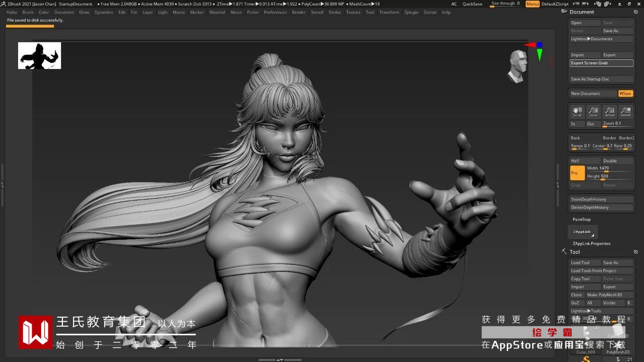Open the File menu
This screenshot has height=362, width=644.
(x=134, y=12)
